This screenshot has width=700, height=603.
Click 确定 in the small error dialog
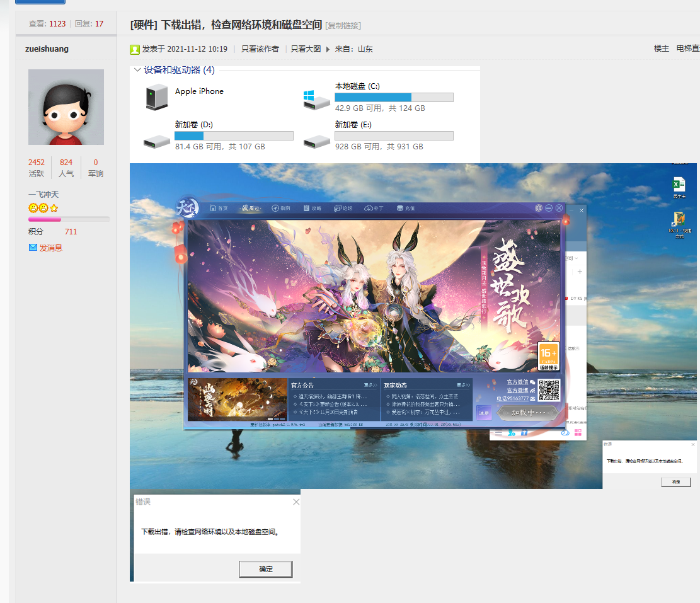click(676, 481)
